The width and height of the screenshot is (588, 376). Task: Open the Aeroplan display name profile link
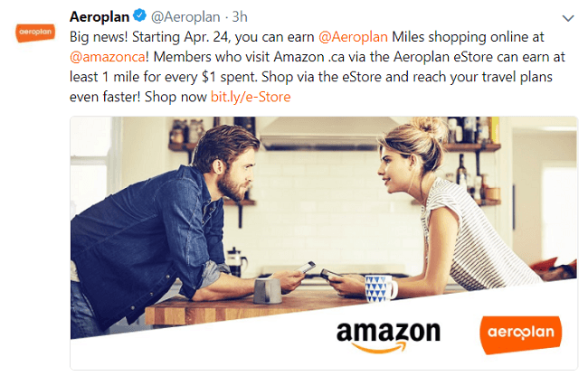click(100, 17)
